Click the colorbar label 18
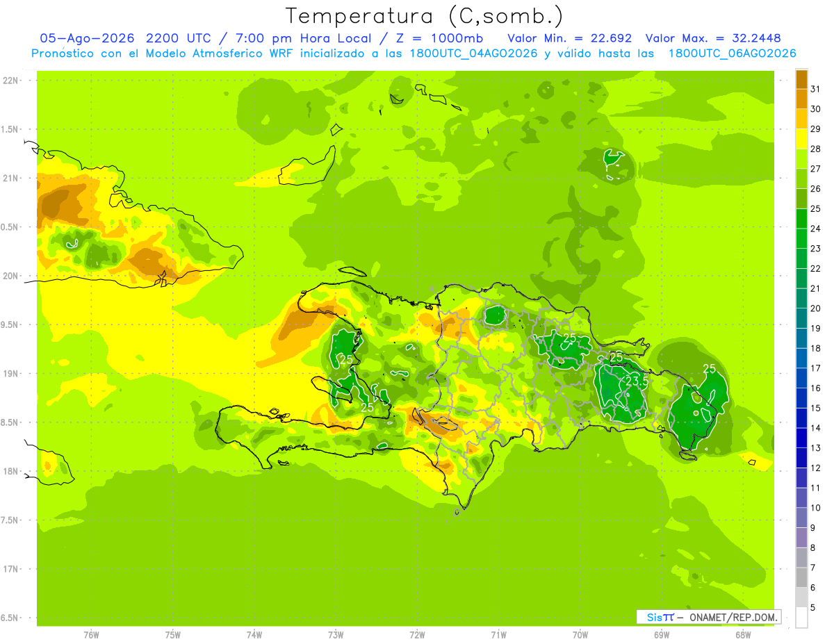Screen dimensions: 834x644 816,349
